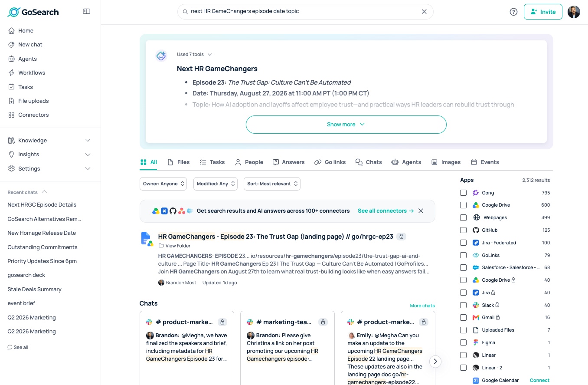Viewport: 588px width, 385px height.
Task: Click the magnifier icon in search bar
Action: tap(185, 12)
